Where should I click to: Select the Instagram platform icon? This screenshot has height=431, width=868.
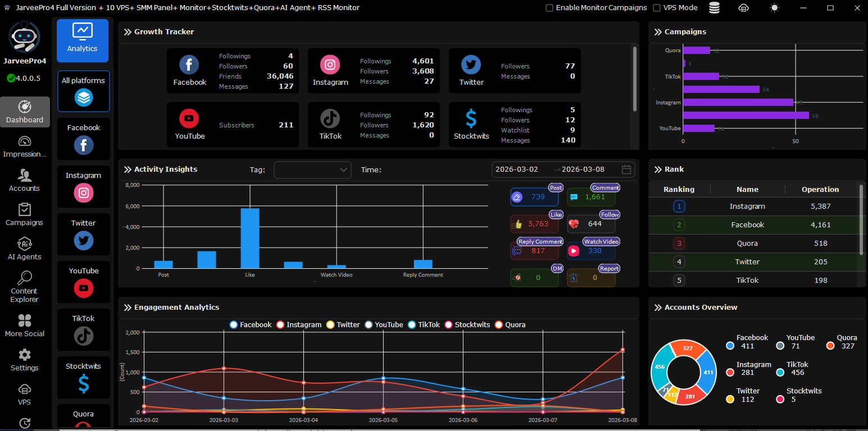(x=84, y=192)
